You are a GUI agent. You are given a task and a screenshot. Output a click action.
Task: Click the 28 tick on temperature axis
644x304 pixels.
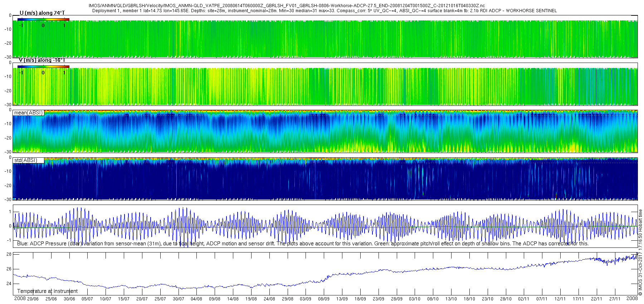9,254
